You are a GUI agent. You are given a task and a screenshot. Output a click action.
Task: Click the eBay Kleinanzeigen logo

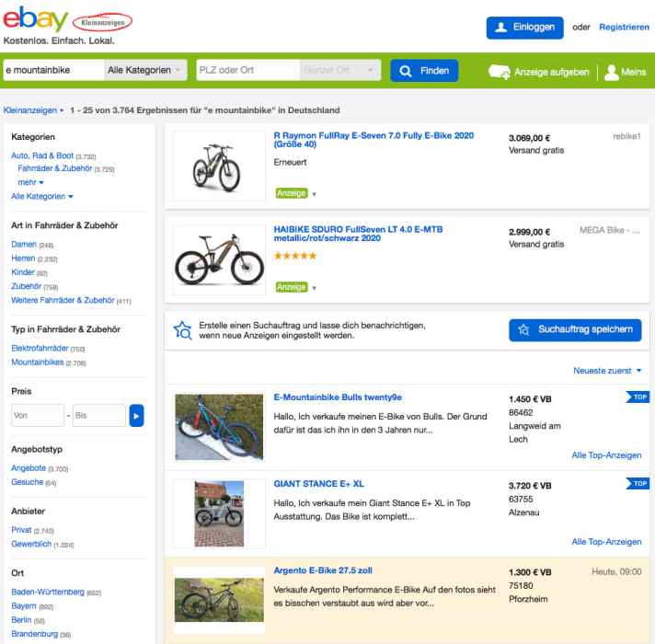click(69, 23)
